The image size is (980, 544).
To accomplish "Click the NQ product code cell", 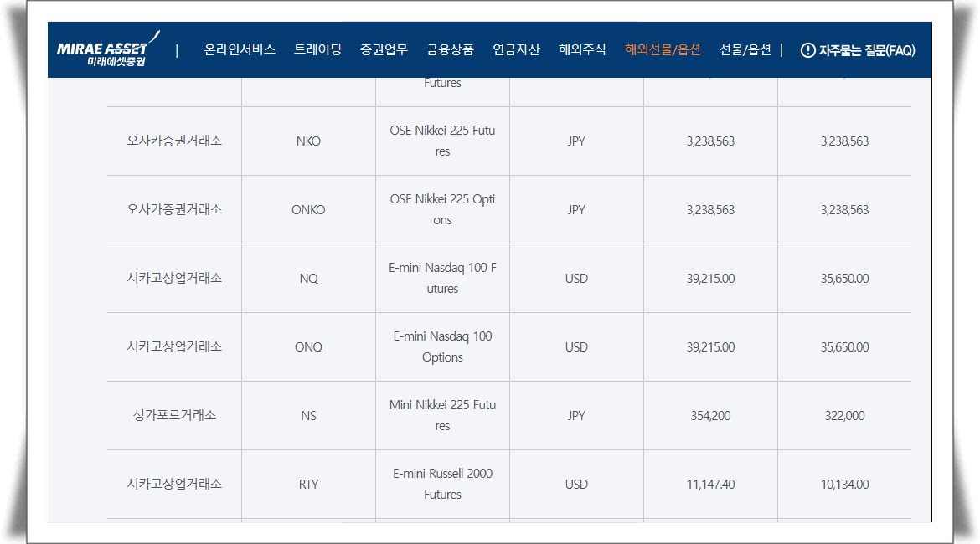I will pos(308,279).
